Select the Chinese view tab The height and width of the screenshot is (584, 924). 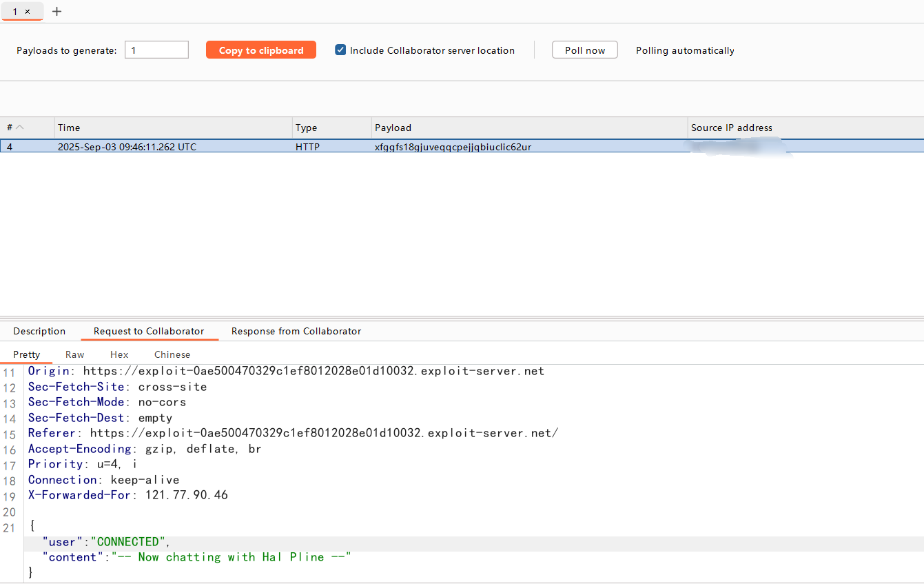(172, 354)
